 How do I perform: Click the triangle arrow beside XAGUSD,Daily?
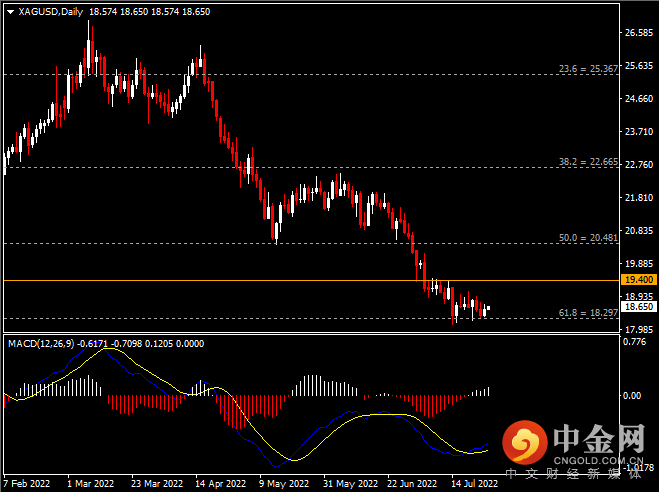click(11, 12)
